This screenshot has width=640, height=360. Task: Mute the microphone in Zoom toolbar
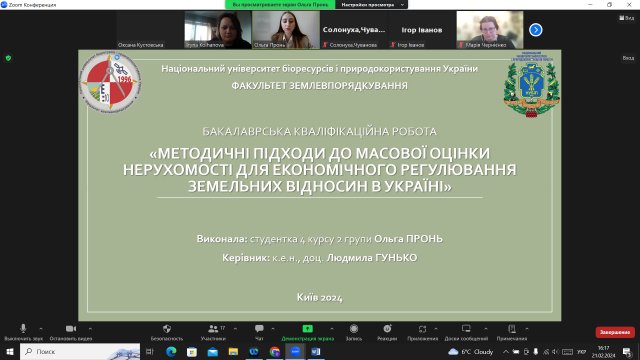coord(23,332)
